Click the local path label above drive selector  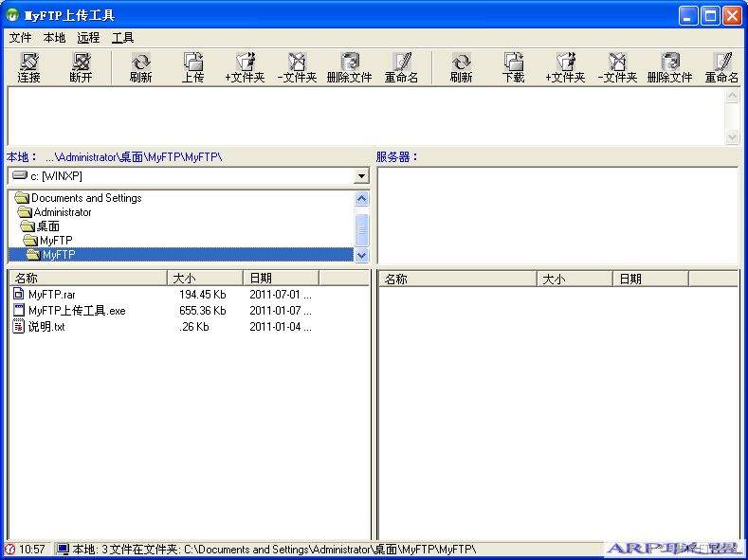(x=115, y=156)
